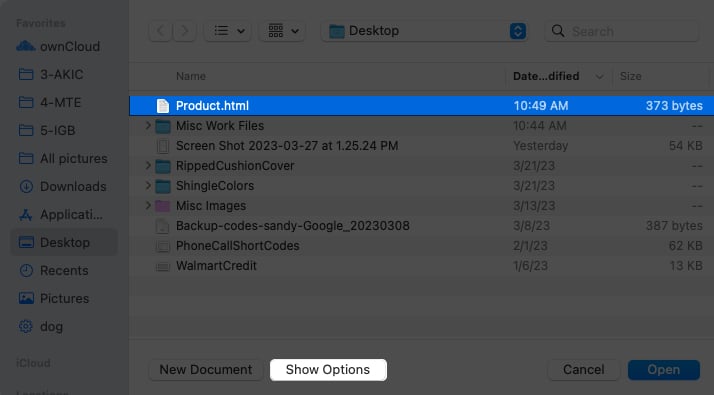The width and height of the screenshot is (714, 395).
Task: Go to Downloads in the sidebar
Action: pos(64,186)
